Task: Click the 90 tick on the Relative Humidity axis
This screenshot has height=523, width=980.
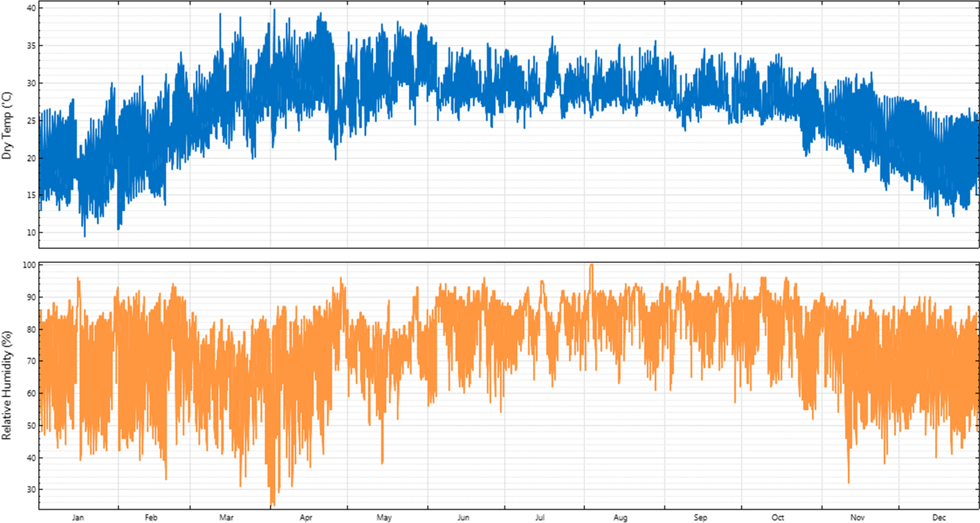Action: (x=31, y=297)
